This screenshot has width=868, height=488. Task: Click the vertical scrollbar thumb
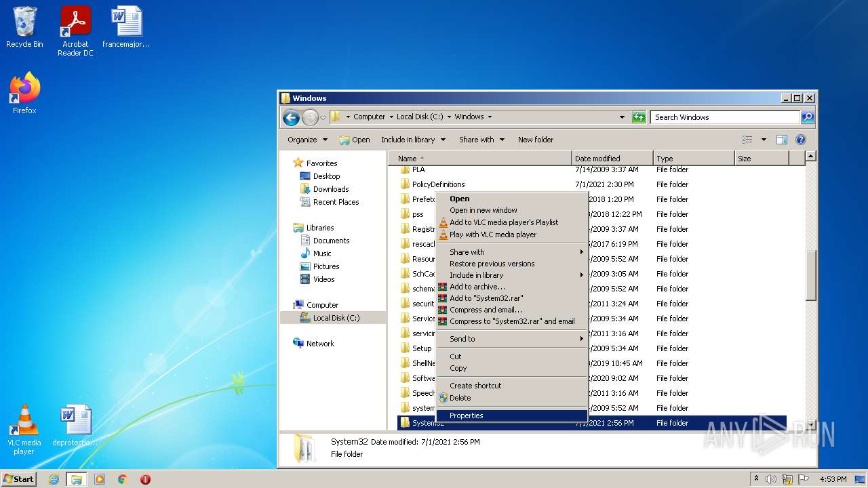(x=810, y=274)
